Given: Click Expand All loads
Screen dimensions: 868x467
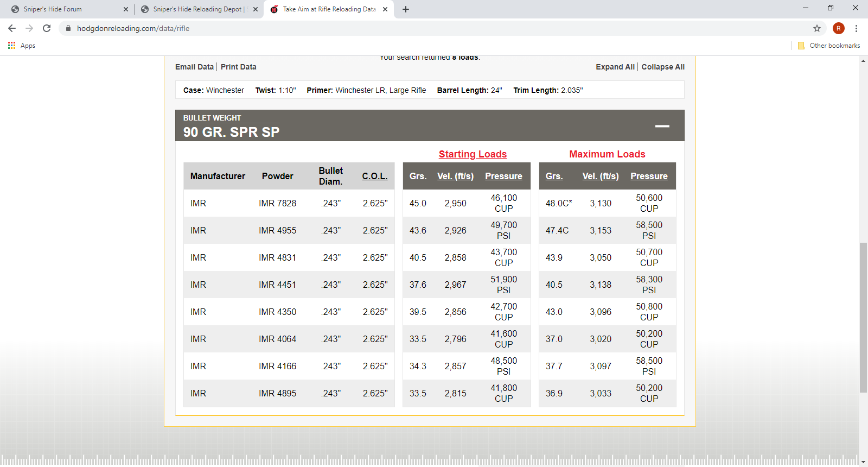Looking at the screenshot, I should point(615,67).
